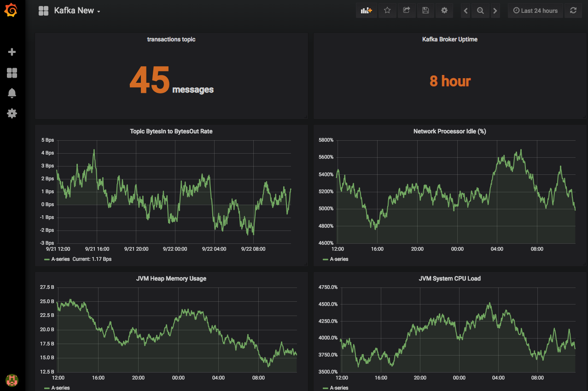588x391 pixels.
Task: Open Network Processor Idle (%) panel menu
Action: (450, 132)
